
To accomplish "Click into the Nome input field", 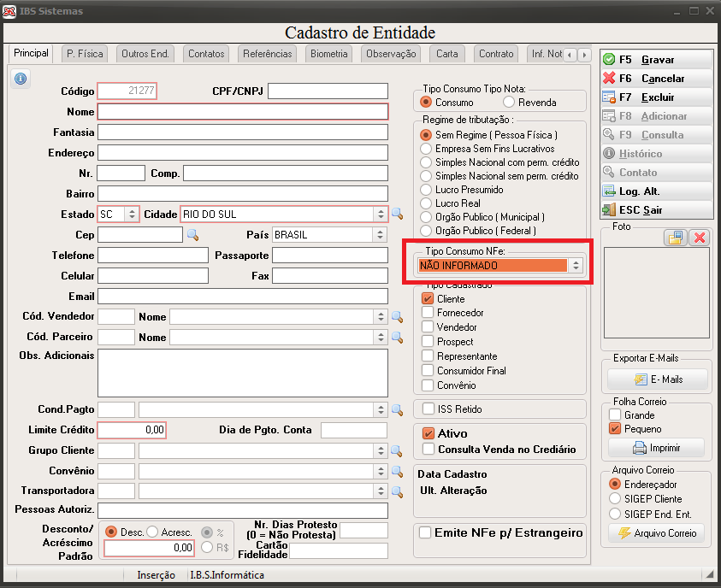I will (243, 112).
